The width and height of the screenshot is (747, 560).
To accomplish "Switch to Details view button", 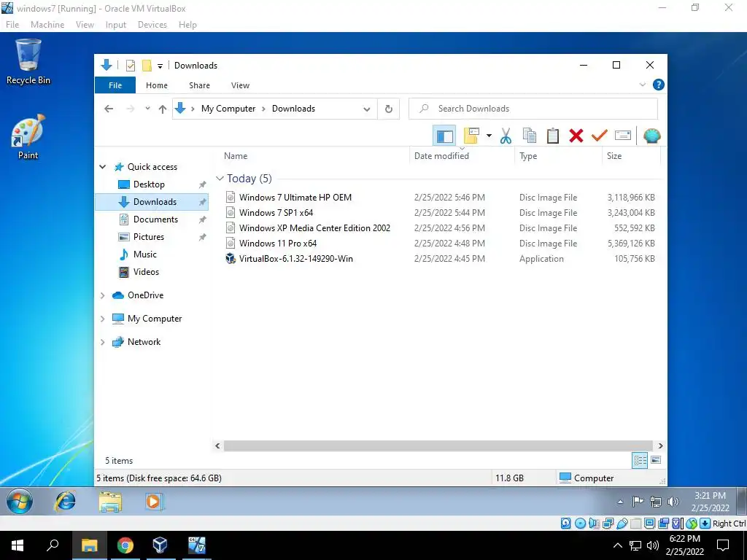I will (640, 460).
